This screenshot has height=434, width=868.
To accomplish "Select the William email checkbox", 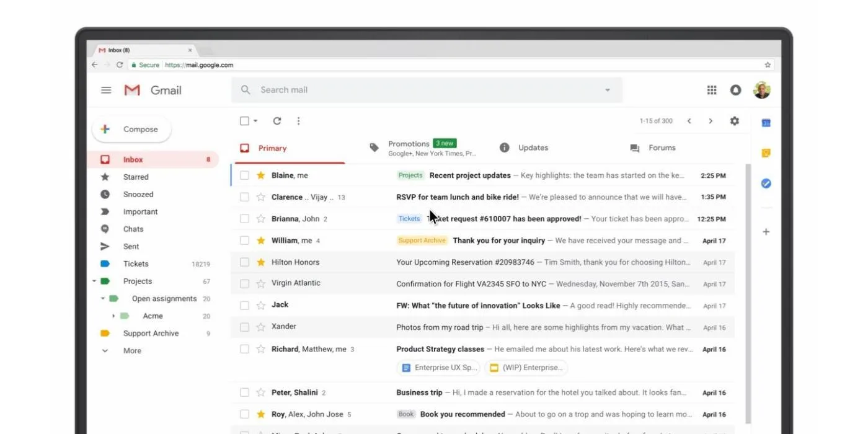I will [244, 241].
